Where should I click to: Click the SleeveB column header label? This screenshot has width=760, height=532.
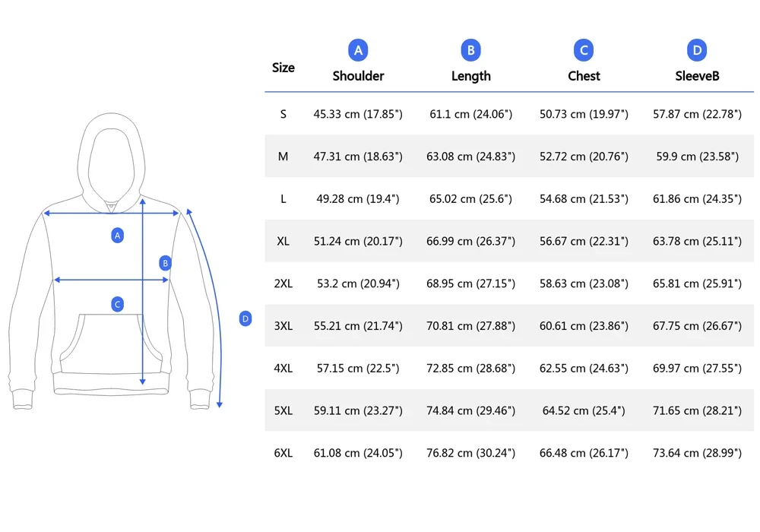pyautogui.click(x=697, y=76)
